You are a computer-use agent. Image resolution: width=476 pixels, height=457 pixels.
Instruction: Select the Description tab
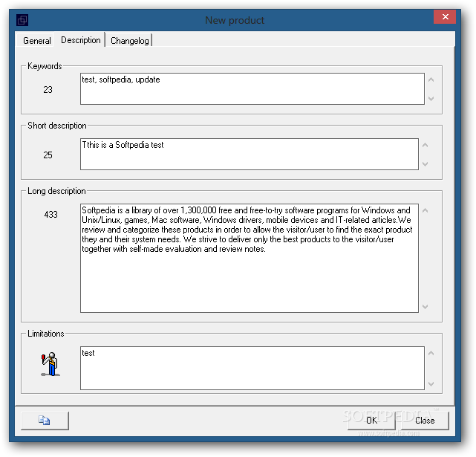coord(81,40)
